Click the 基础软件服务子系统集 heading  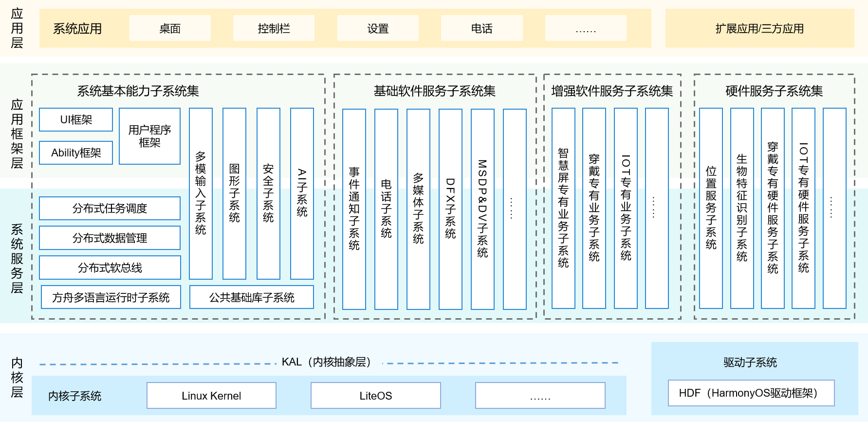click(435, 91)
